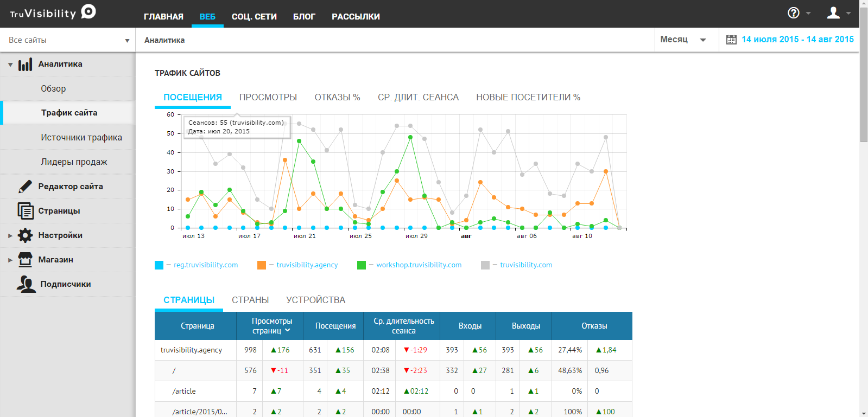Click the orange truvisibility.agency legend square
Image resolution: width=868 pixels, height=417 pixels.
pos(262,265)
